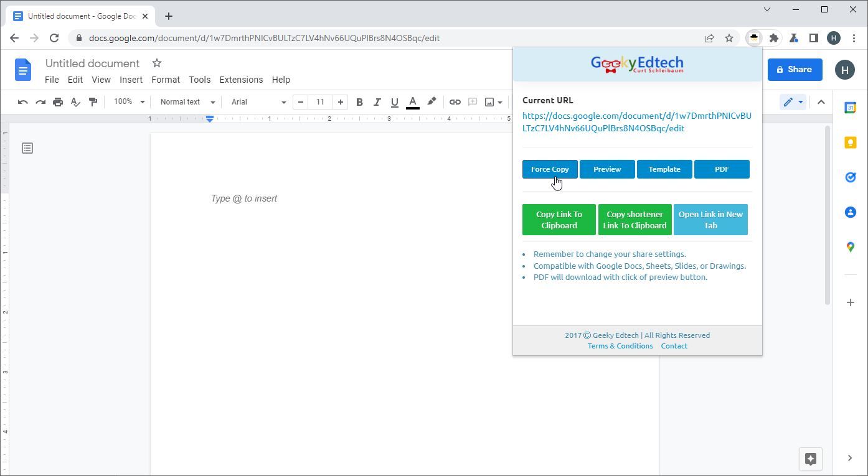Screen dimensions: 868x476
Task: Click Copy Link To Clipboard button
Action: pos(559,220)
